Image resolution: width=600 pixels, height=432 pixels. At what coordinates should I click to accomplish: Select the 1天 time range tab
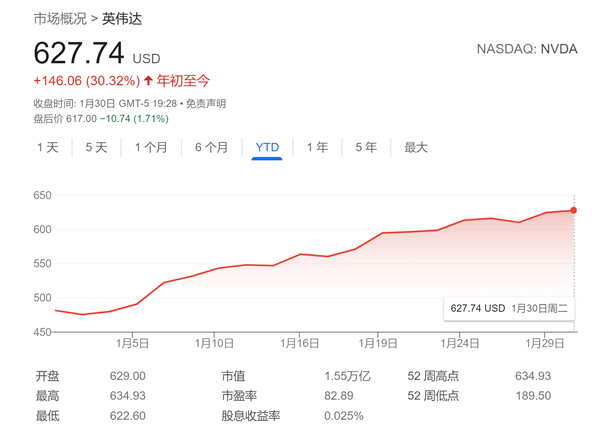coord(48,147)
